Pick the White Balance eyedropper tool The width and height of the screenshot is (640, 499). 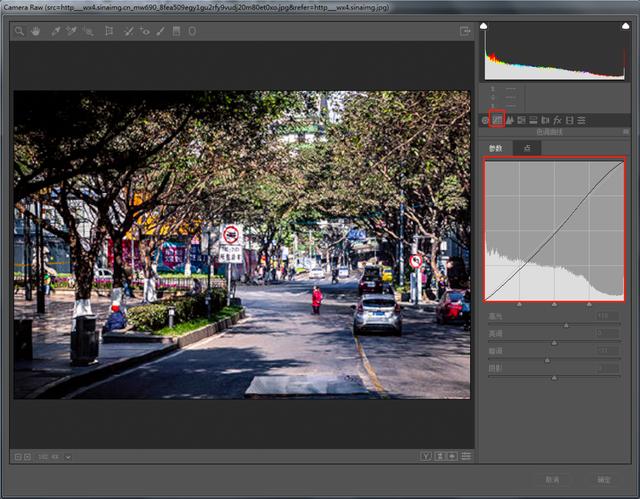(53, 31)
